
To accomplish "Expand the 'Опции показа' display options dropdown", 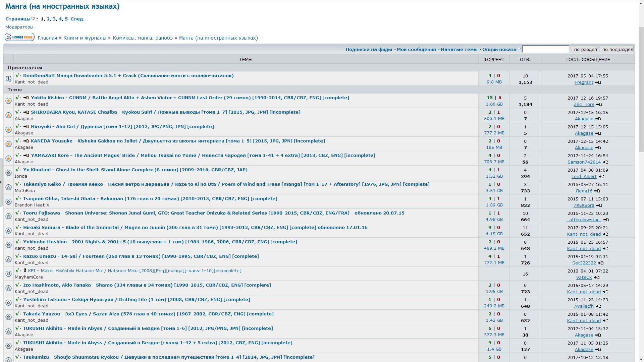I will pos(501,49).
